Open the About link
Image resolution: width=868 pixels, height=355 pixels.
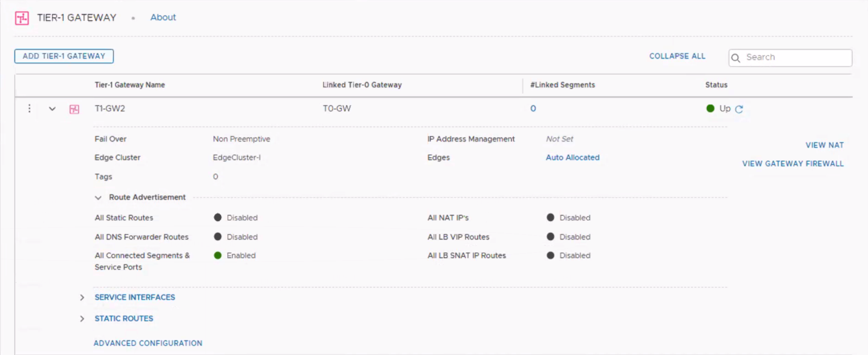tap(163, 17)
